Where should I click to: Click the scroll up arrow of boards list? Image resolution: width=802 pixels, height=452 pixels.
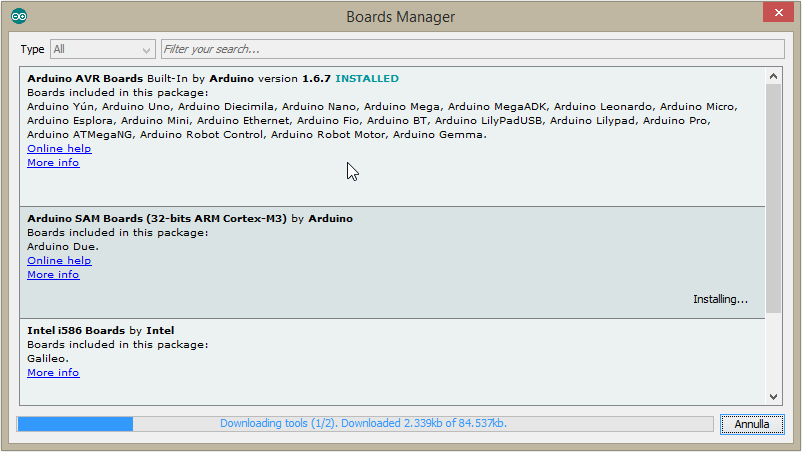773,76
